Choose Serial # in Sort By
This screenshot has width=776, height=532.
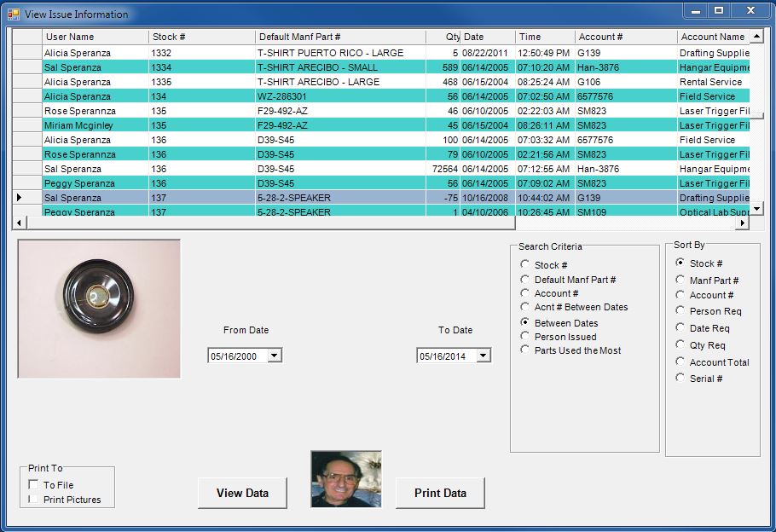pyautogui.click(x=680, y=379)
